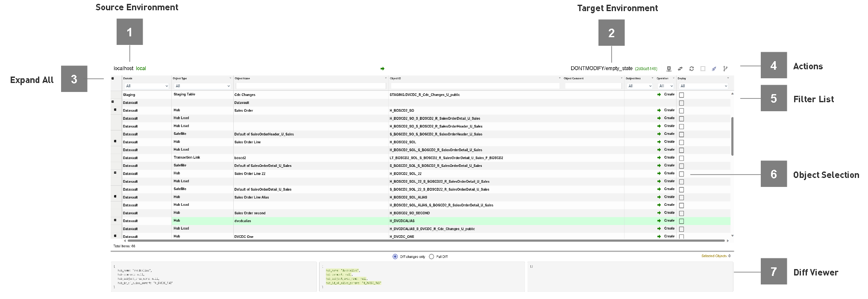This screenshot has height=299, width=868.
Task: Click the git branch icon
Action: tap(725, 69)
